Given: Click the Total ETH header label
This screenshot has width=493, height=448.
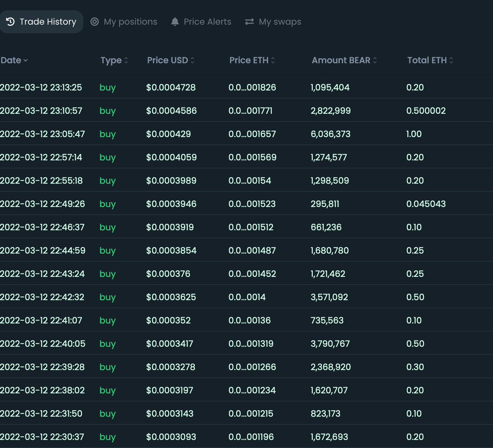Looking at the screenshot, I should click(427, 60).
